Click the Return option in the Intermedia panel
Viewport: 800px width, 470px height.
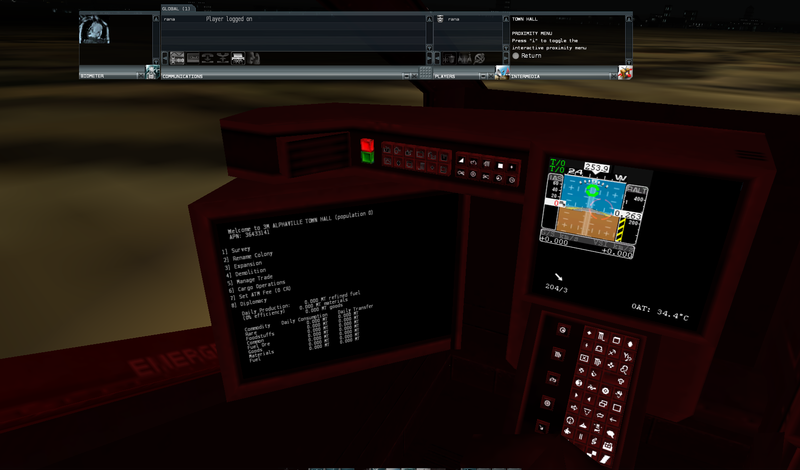tap(527, 56)
